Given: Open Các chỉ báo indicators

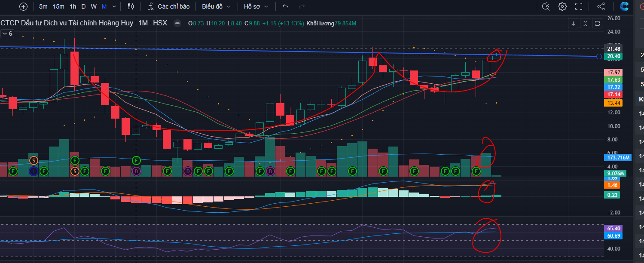Looking at the screenshot, I should (168, 6).
